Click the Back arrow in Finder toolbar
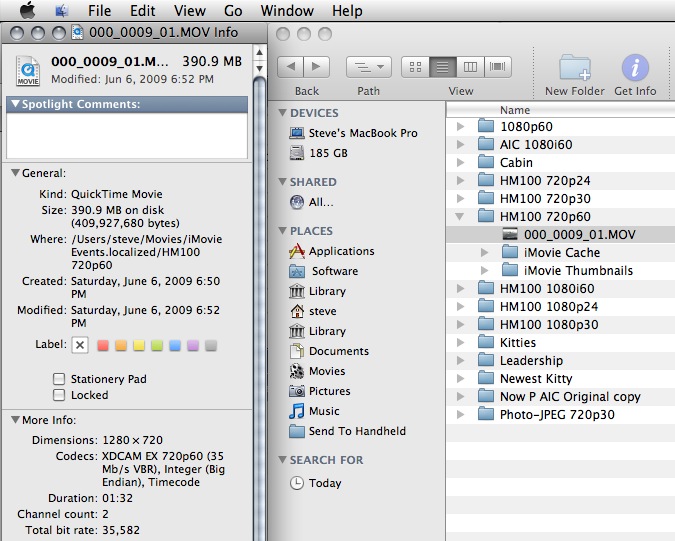The width and height of the screenshot is (675, 541). point(291,67)
